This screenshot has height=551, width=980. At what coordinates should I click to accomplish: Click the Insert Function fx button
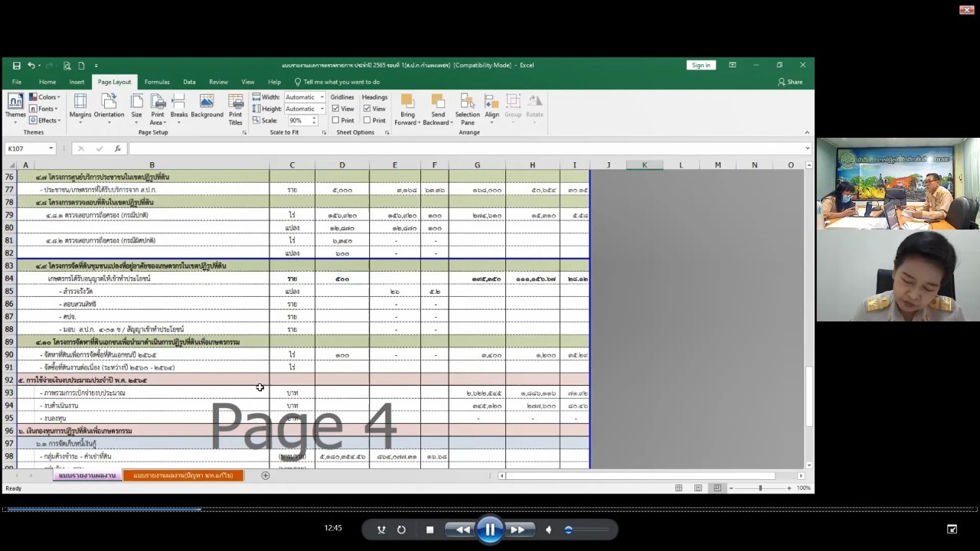[117, 148]
